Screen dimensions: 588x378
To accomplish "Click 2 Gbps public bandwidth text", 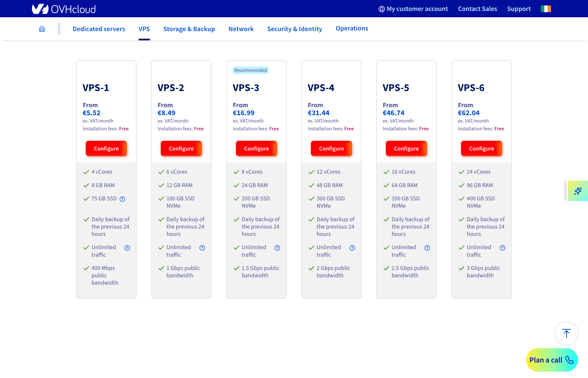I will pyautogui.click(x=333, y=272).
